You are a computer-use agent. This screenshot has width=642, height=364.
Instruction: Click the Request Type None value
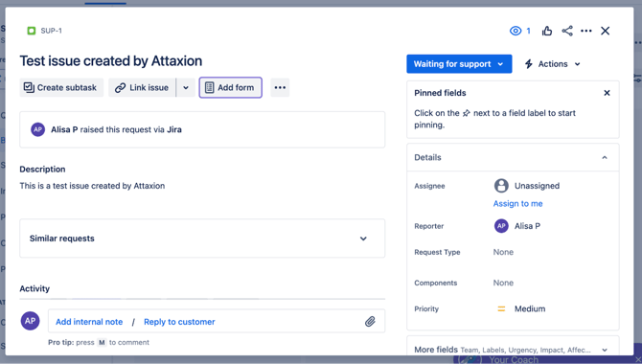tap(503, 252)
